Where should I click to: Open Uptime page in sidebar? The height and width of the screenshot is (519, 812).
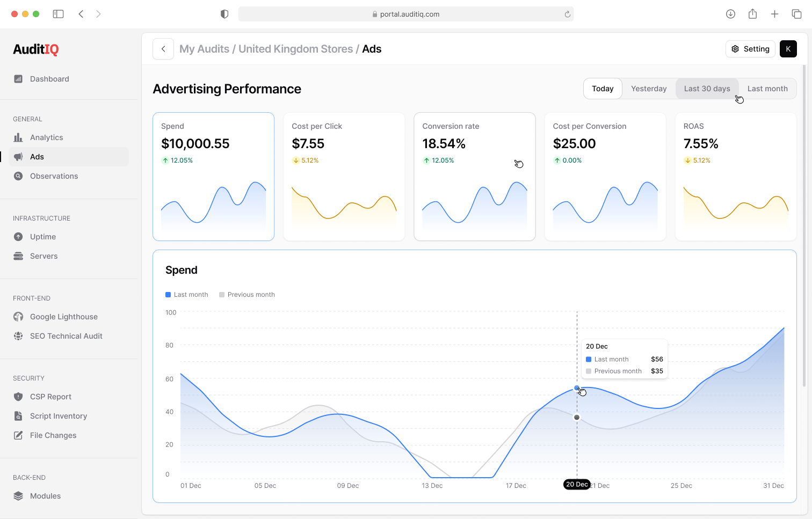click(69, 237)
